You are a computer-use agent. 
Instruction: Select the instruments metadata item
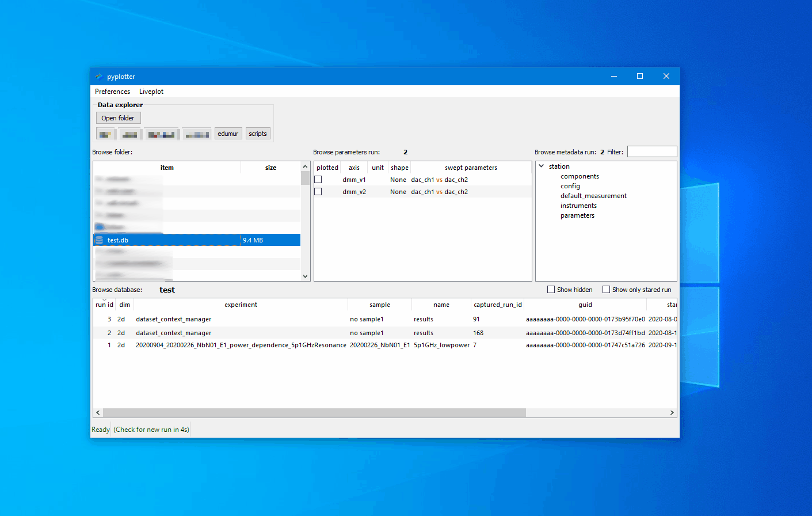(578, 206)
